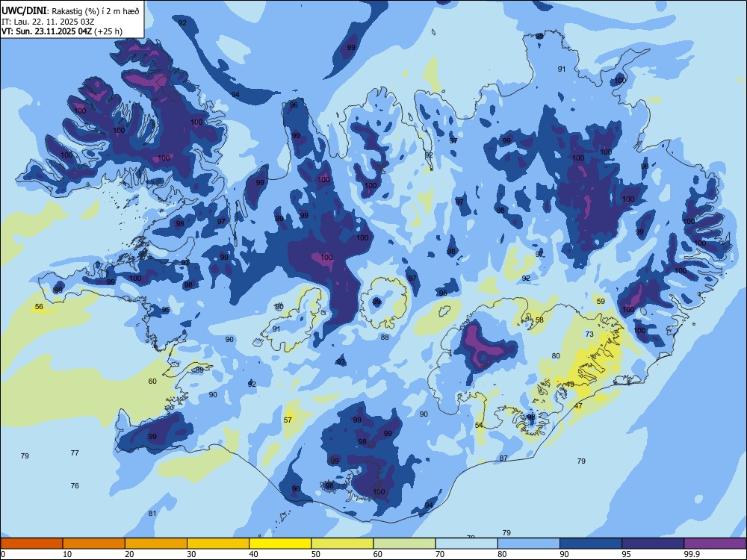Click the orange 10–20 legend swatch
This screenshot has width=747, height=560.
tap(94, 544)
